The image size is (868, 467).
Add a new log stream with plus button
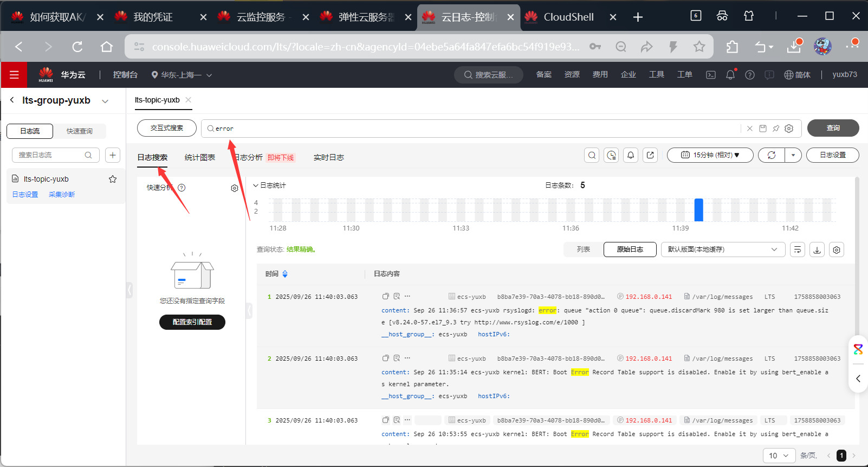click(x=113, y=155)
